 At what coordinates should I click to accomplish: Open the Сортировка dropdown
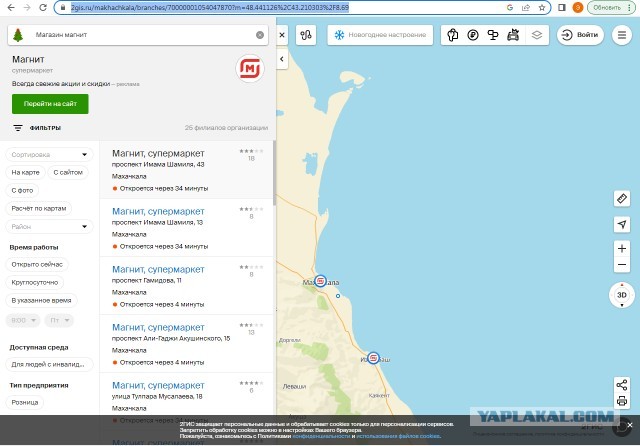click(49, 155)
